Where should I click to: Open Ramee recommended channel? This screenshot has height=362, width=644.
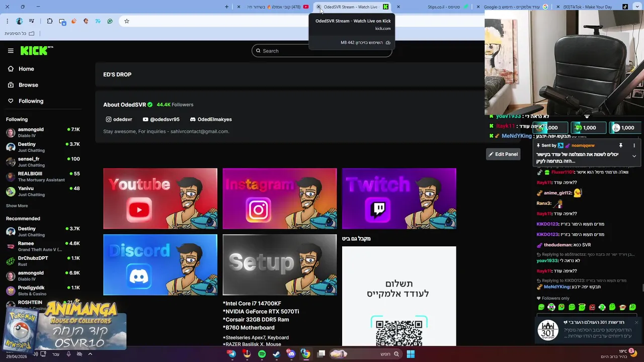point(43,246)
